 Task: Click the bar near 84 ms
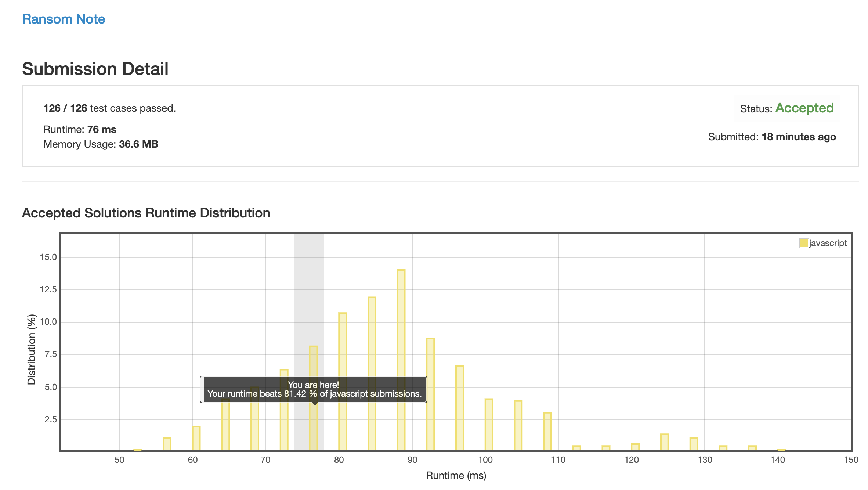pos(372,374)
